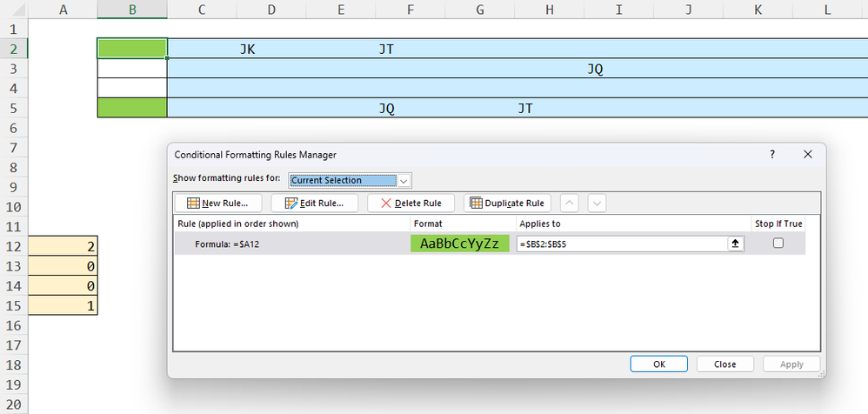Image resolution: width=868 pixels, height=414 pixels.
Task: Select the white cell B4
Action: pos(132,88)
